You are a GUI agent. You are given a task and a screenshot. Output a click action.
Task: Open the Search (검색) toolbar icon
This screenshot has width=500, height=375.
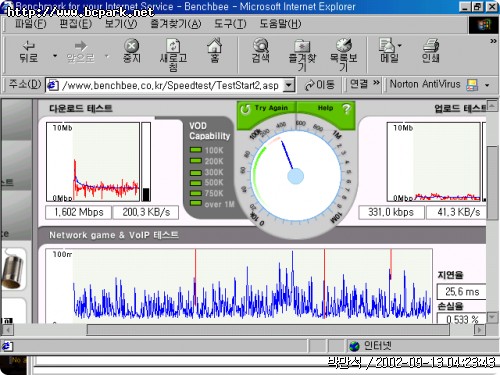261,45
